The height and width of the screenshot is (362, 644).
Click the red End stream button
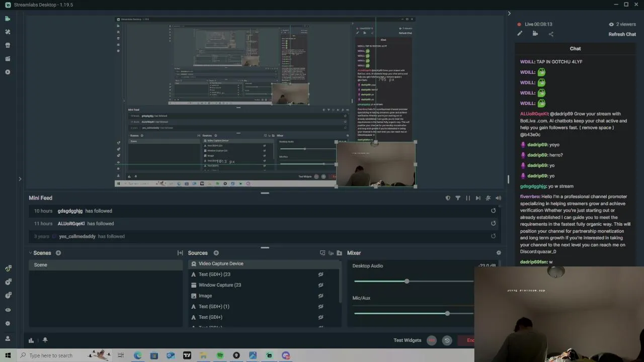pos(466,340)
